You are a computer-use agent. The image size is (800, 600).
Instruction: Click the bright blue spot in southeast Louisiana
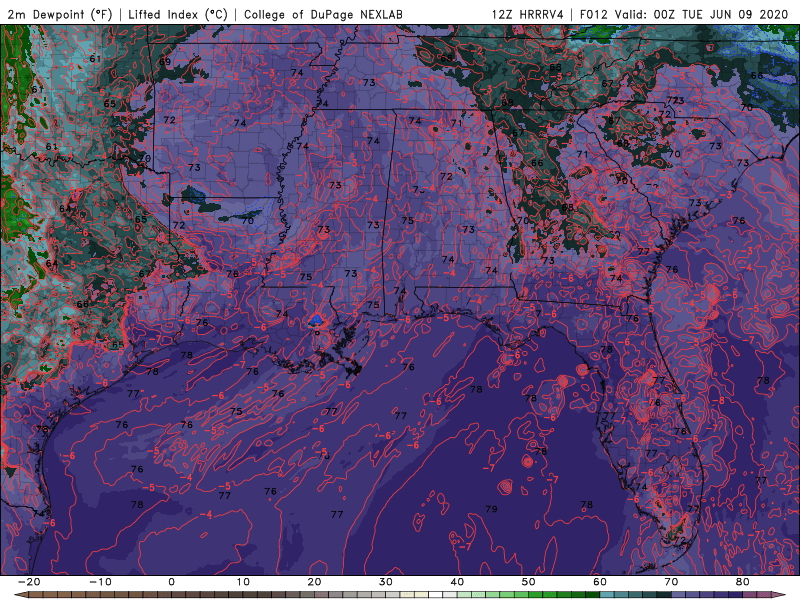pos(316,320)
